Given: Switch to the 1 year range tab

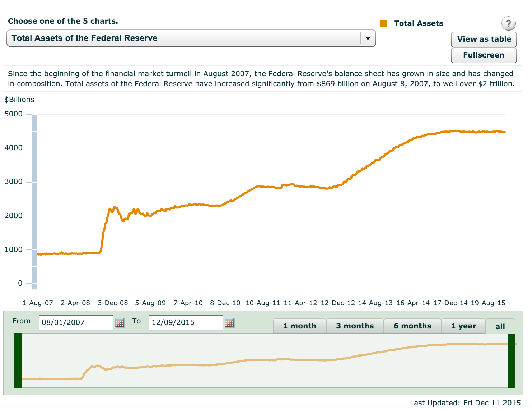Looking at the screenshot, I should 463,326.
